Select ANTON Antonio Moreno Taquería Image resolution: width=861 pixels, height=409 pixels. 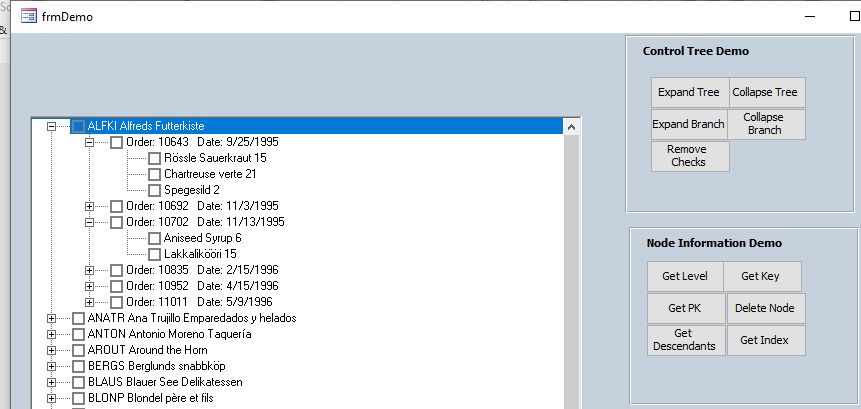[170, 334]
